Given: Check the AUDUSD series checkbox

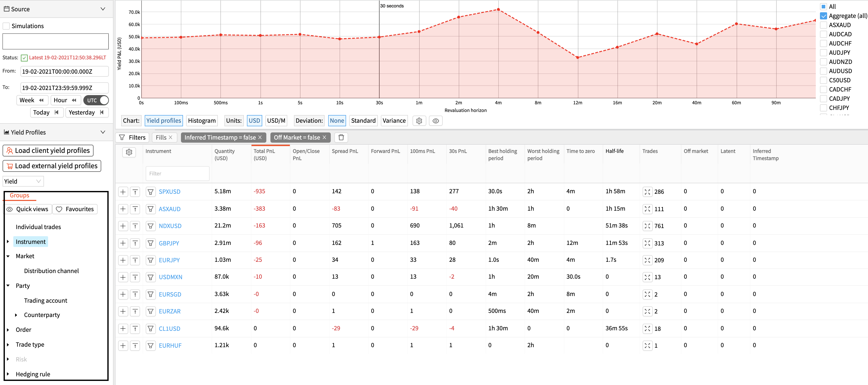Looking at the screenshot, I should pyautogui.click(x=824, y=71).
